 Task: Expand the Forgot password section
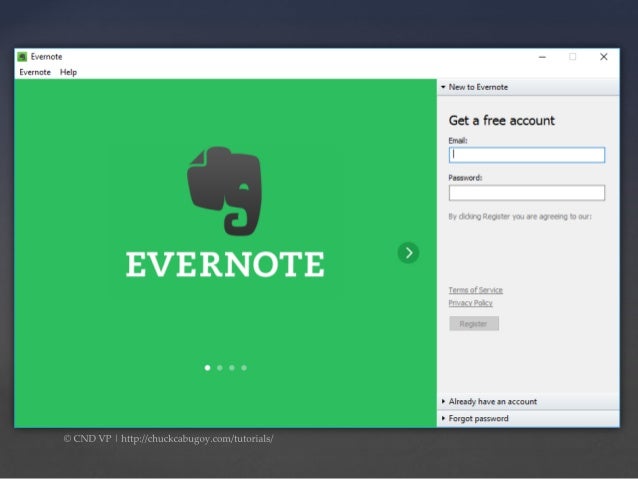(528, 419)
